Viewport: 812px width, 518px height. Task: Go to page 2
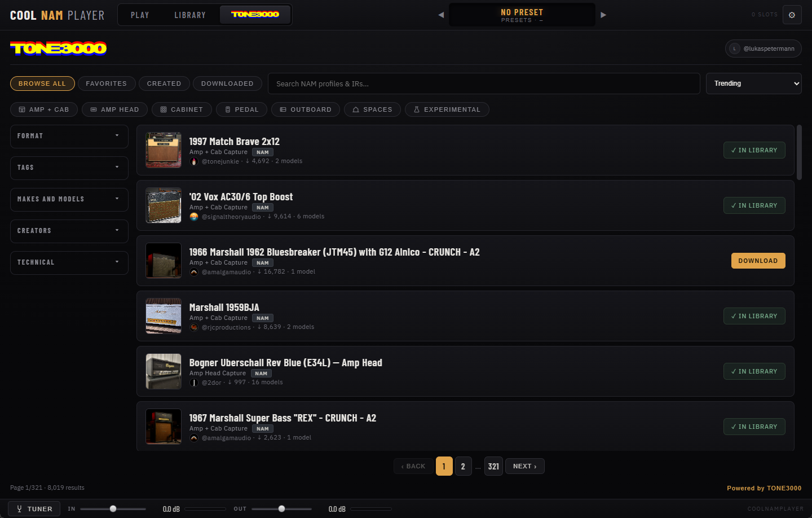click(463, 466)
